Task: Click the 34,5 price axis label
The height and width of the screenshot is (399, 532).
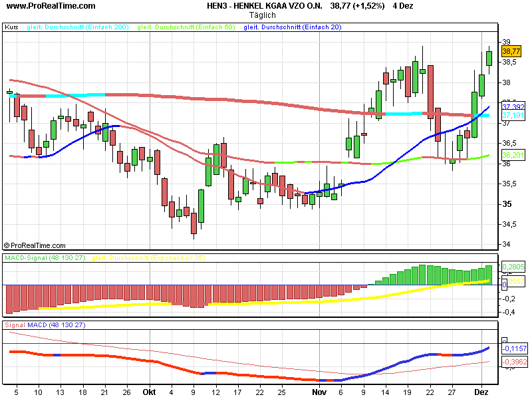Action: [x=509, y=224]
